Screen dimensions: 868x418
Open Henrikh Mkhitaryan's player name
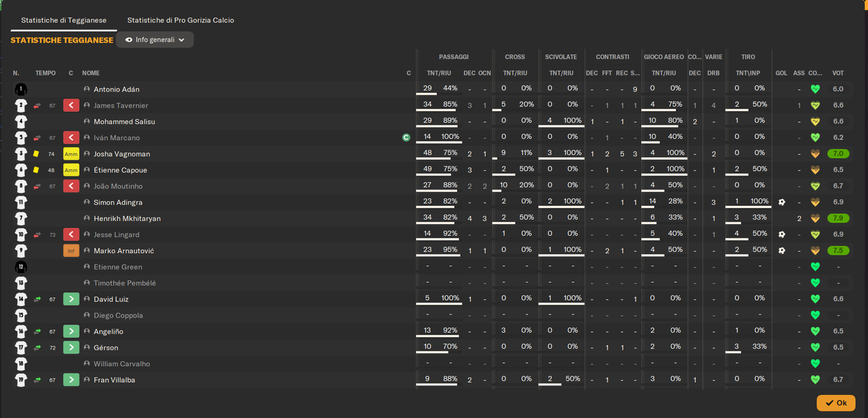127,218
